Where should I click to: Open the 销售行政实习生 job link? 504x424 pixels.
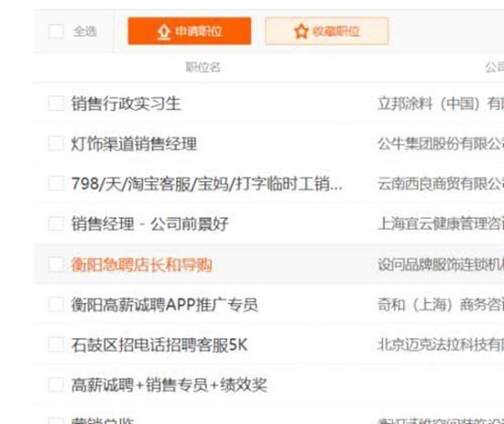[x=126, y=103]
